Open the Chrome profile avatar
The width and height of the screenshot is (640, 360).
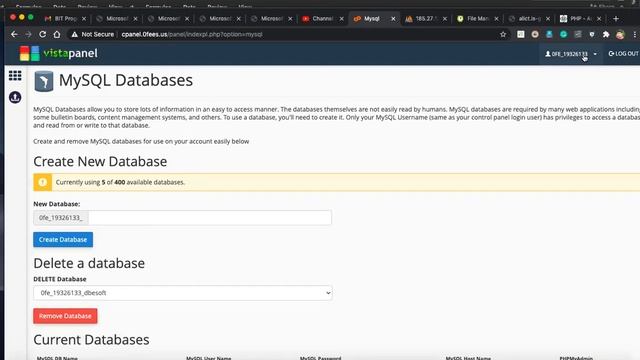pos(620,35)
